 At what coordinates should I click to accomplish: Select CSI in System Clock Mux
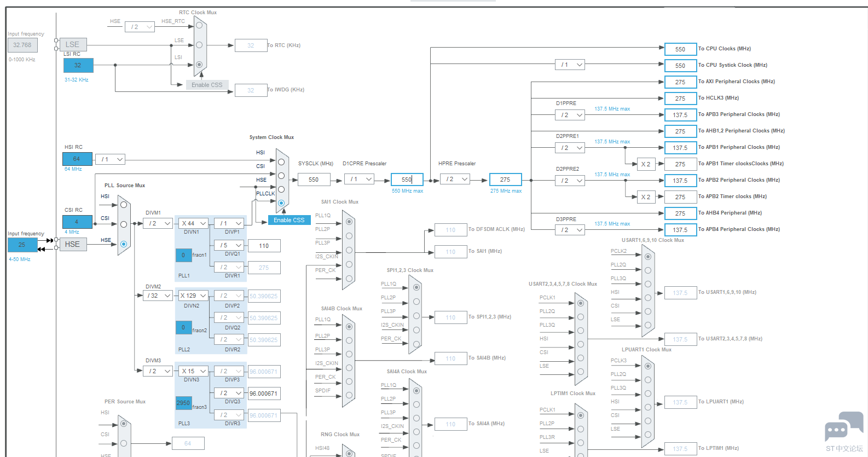tap(281, 176)
